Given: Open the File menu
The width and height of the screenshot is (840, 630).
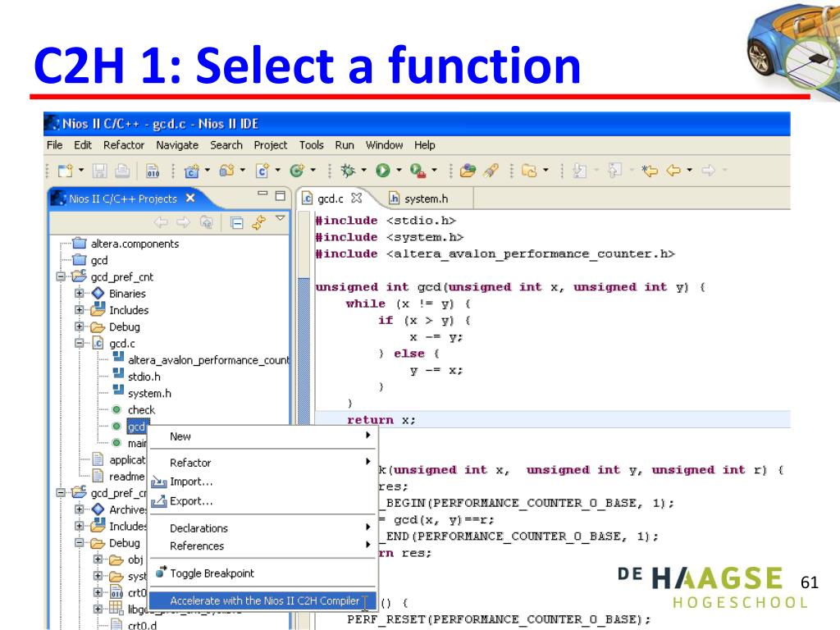Looking at the screenshot, I should pyautogui.click(x=55, y=145).
